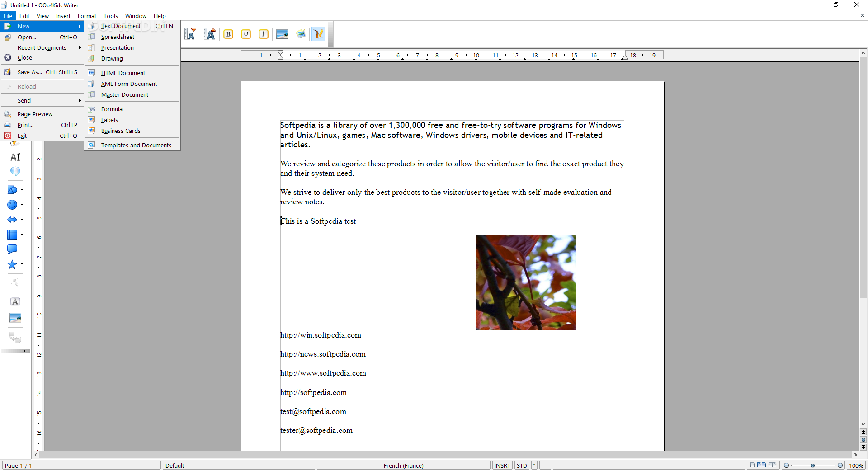Select the Text tool (AI icon)
Viewport: 868px width, 470px height.
pyautogui.click(x=15, y=157)
